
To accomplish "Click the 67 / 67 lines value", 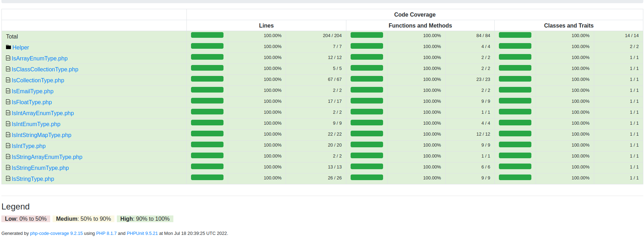I will [335, 79].
